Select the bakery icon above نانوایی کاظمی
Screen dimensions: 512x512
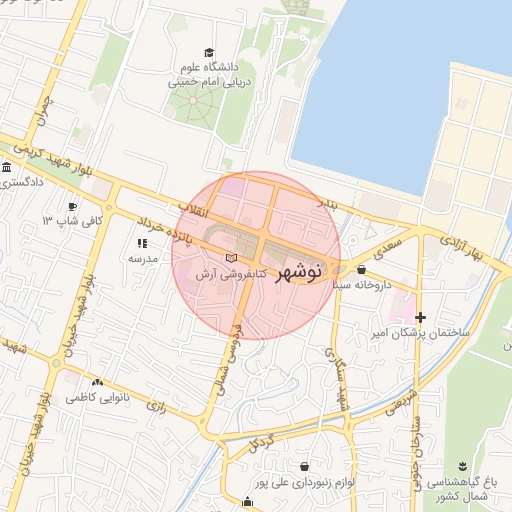(97, 382)
